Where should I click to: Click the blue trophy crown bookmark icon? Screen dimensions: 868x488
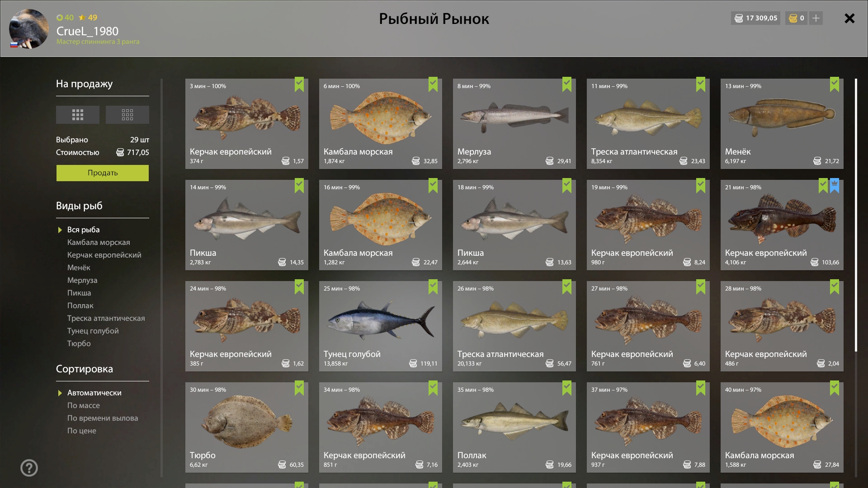coord(835,185)
